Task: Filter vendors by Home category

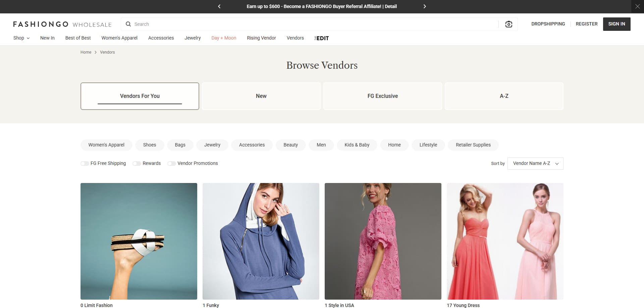Action: (394, 145)
